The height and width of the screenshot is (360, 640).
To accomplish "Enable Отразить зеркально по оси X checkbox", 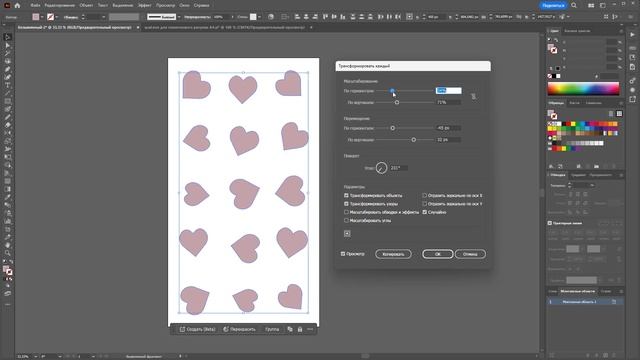I will (424, 196).
